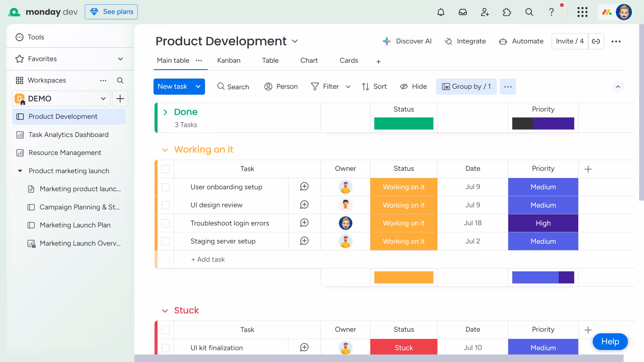Click the New task button
644x362 pixels.
click(172, 87)
